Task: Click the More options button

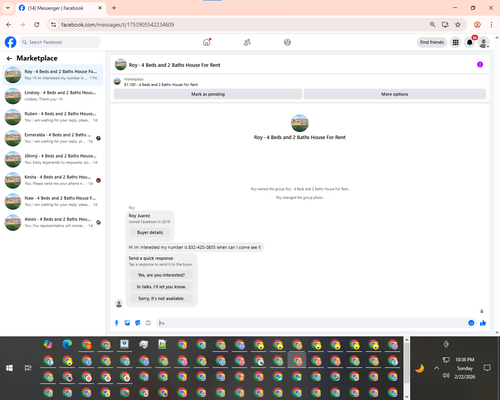Action: tap(395, 94)
